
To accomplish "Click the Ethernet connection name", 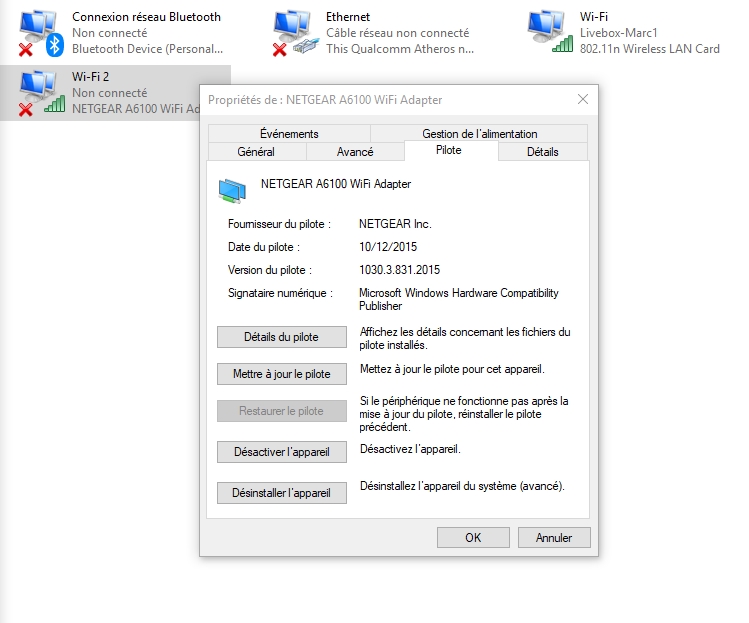I will 348,17.
